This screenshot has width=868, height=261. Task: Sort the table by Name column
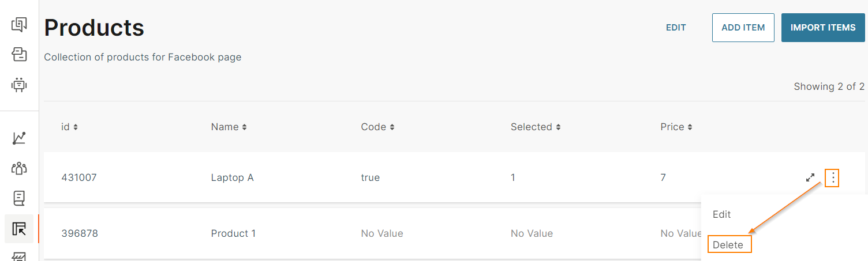[229, 127]
